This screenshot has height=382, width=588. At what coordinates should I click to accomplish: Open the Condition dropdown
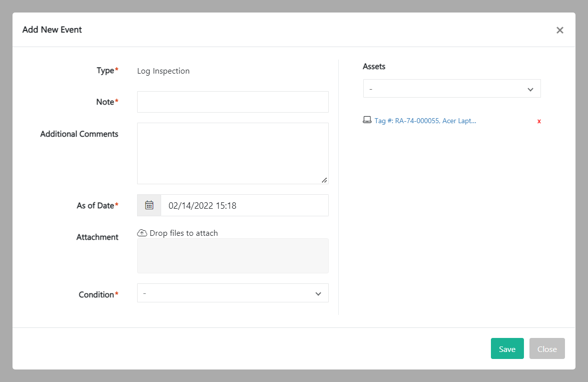233,293
